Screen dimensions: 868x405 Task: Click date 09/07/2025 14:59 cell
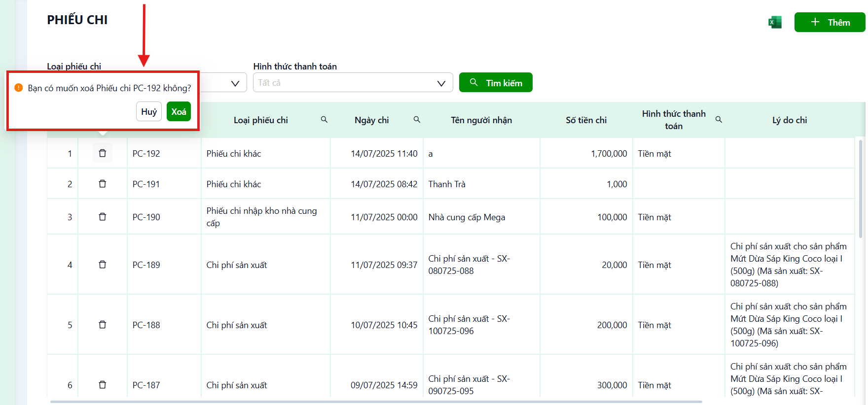point(377,377)
